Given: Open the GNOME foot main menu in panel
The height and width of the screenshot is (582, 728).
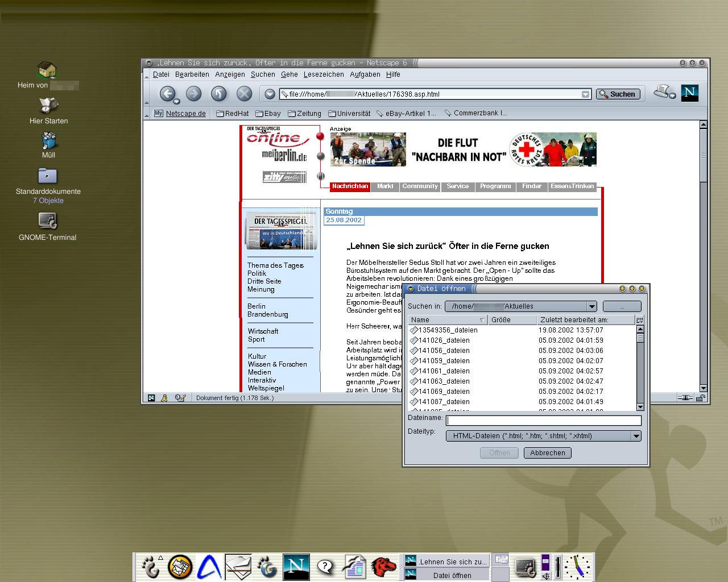Looking at the screenshot, I should tap(151, 567).
